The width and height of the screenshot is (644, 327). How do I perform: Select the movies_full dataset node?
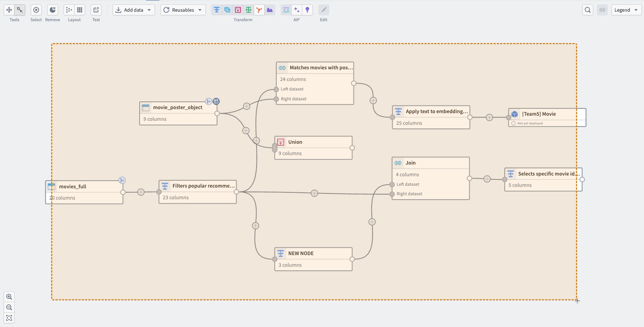pyautogui.click(x=84, y=192)
